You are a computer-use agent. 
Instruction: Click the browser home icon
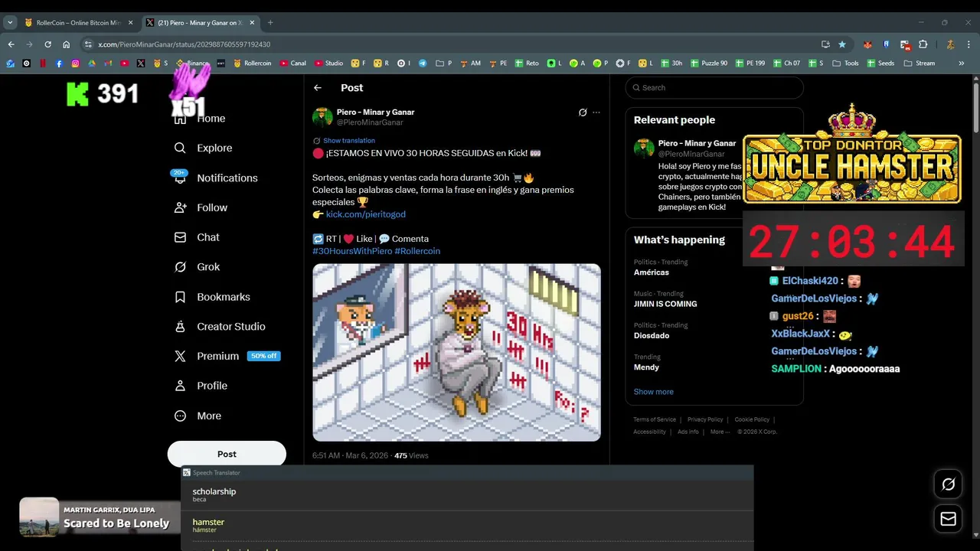(66, 44)
